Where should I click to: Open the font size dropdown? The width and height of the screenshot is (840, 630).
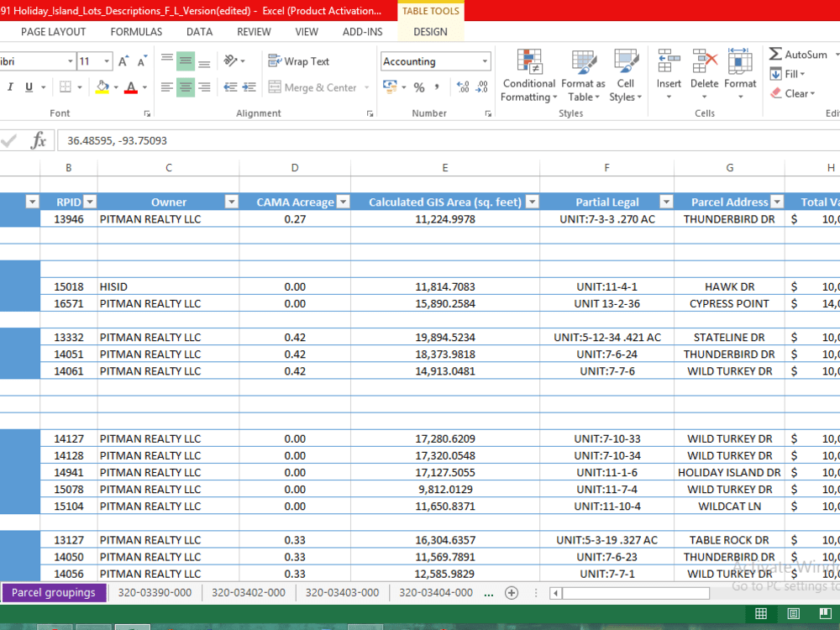point(107,61)
